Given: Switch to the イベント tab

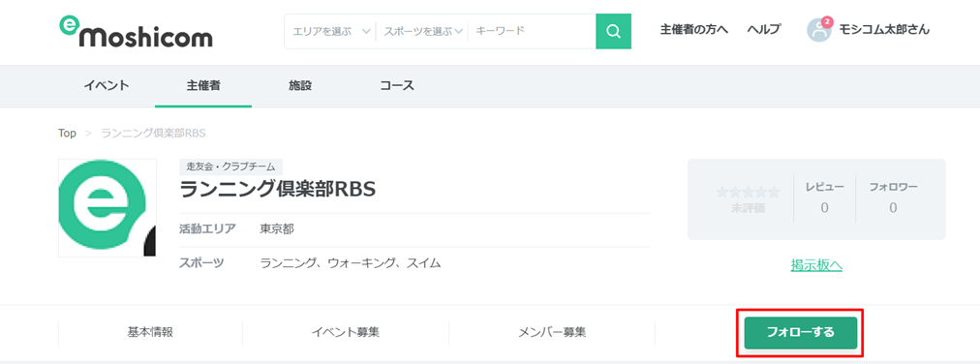Looking at the screenshot, I should point(107,86).
